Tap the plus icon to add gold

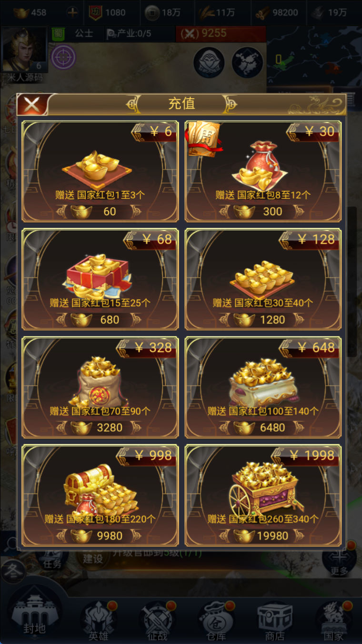point(72,12)
